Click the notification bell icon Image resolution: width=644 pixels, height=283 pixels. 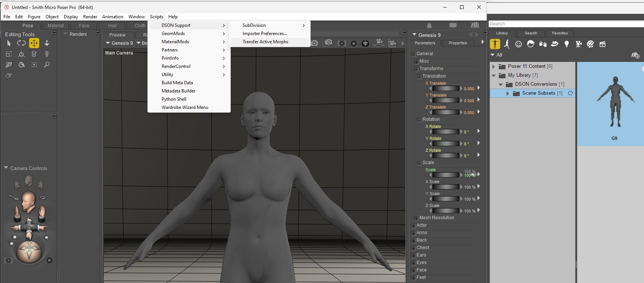pyautogui.click(x=429, y=25)
